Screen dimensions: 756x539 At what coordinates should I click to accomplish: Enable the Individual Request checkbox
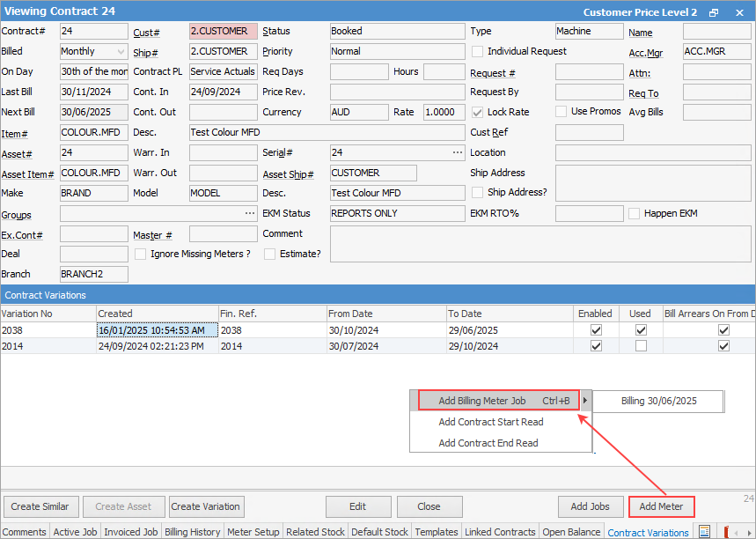pos(478,51)
